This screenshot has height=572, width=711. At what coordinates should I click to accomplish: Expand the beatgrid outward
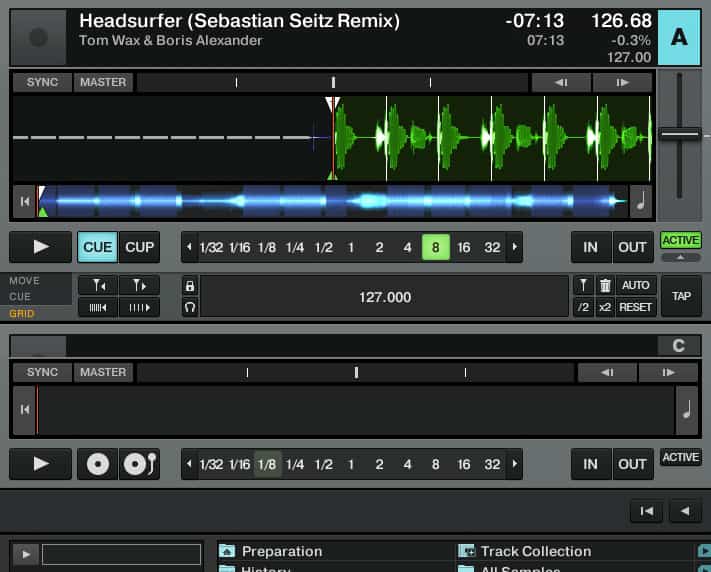tap(139, 308)
